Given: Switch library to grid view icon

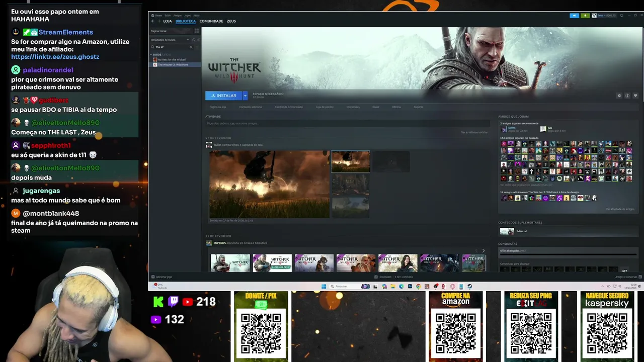Looking at the screenshot, I should [x=197, y=31].
